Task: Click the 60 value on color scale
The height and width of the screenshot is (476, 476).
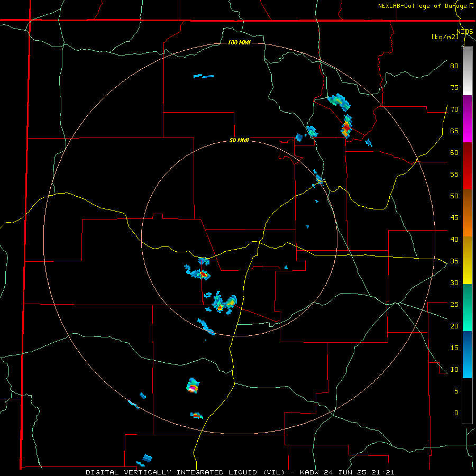Action: coord(454,153)
